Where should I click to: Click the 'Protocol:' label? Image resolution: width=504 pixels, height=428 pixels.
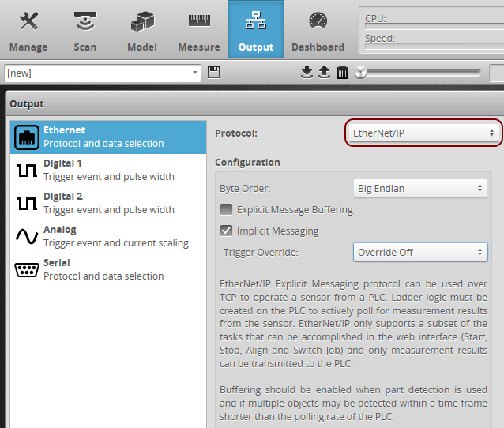(236, 133)
